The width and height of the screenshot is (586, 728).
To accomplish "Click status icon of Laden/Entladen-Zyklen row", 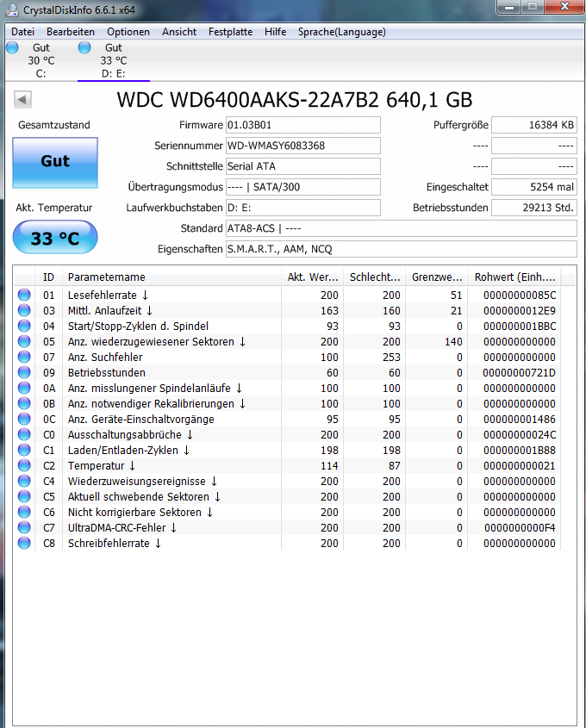I will (x=24, y=450).
